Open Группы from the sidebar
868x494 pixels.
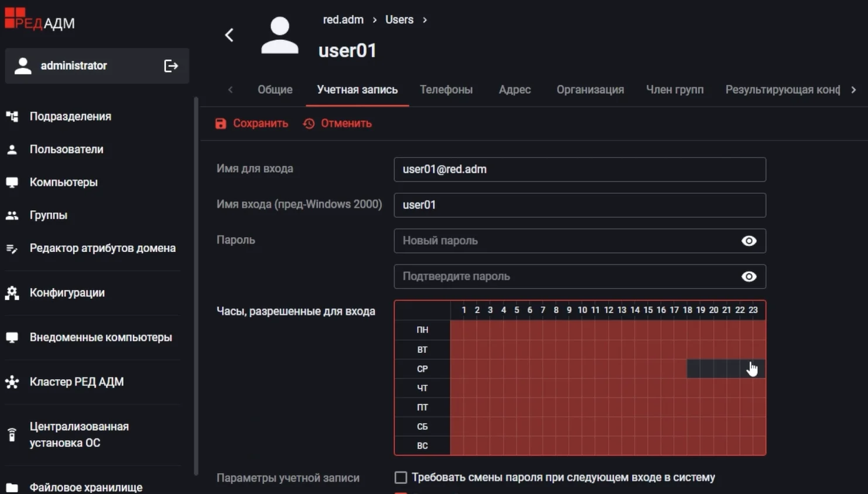(x=48, y=215)
